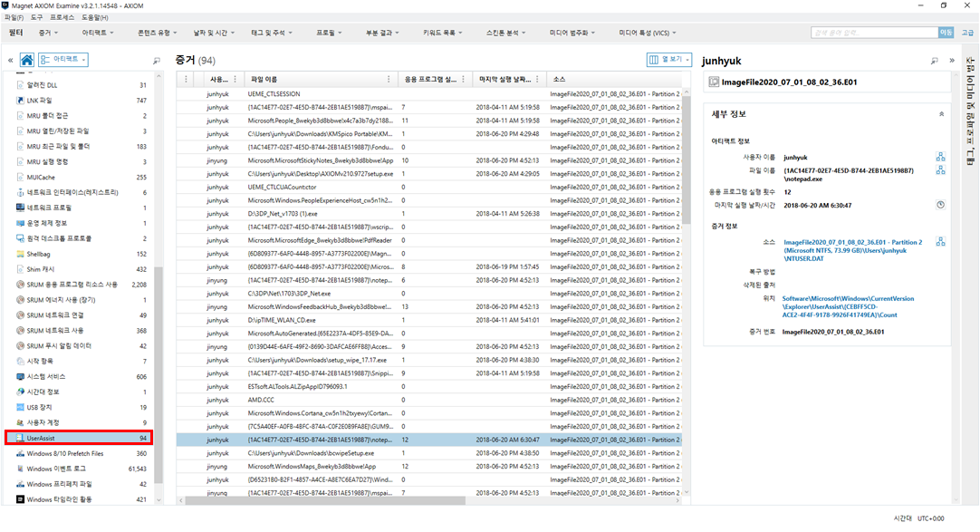This screenshot has width=980, height=532.
Task: Collapse the 세부 정보 section
Action: tap(941, 114)
